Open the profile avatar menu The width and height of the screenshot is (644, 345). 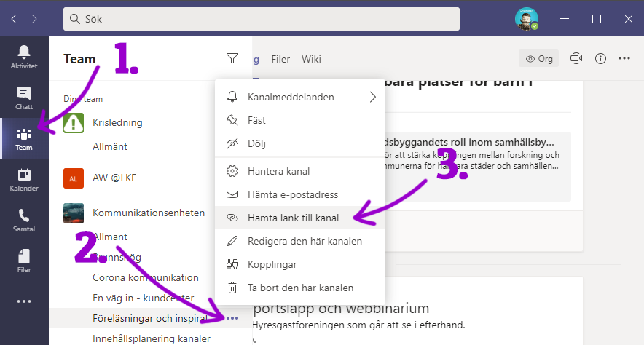pos(526,19)
